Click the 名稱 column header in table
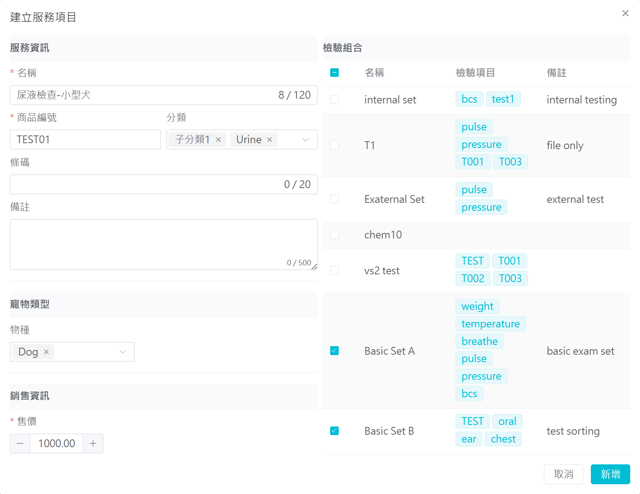The image size is (640, 494). pos(374,73)
